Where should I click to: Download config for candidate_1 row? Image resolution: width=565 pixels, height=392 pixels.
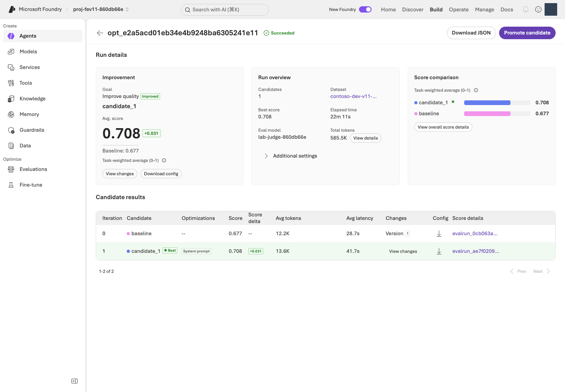point(439,251)
